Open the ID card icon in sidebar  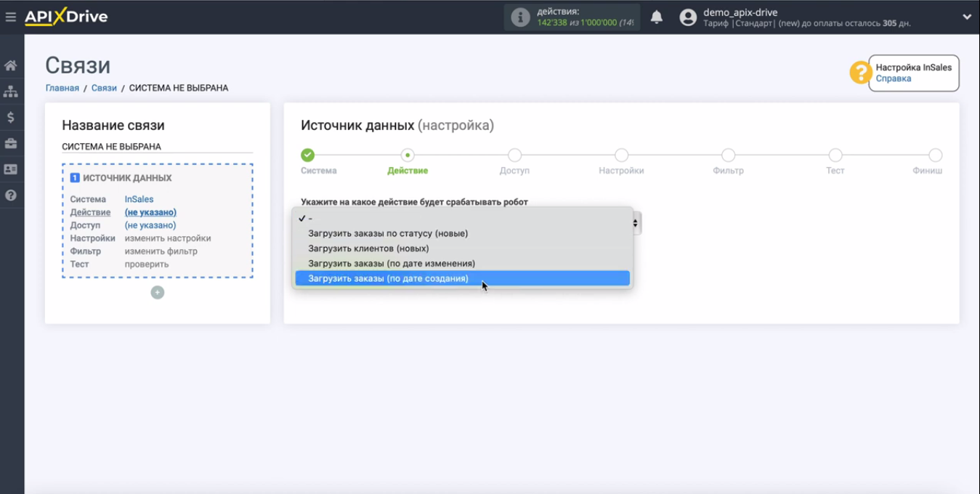coord(11,169)
